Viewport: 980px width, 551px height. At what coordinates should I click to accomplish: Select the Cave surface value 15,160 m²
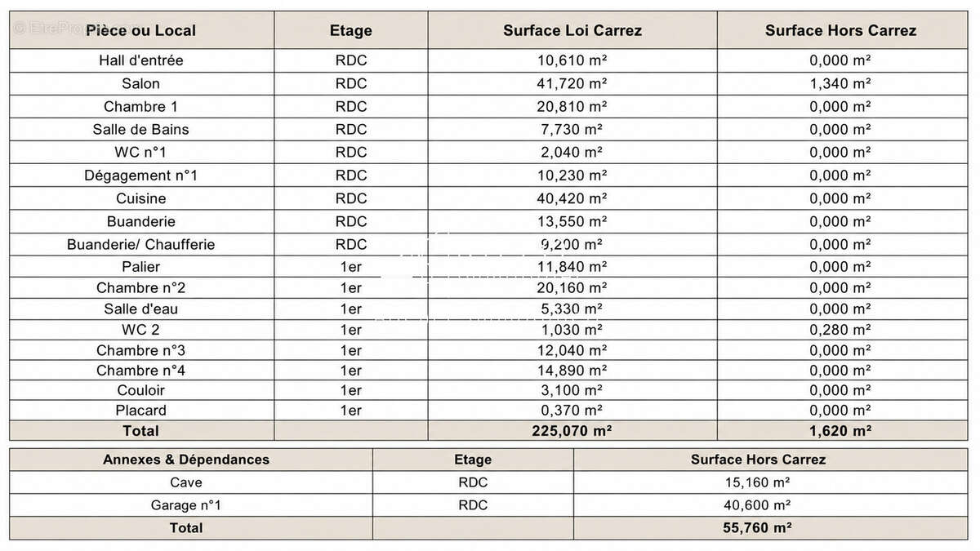coord(758,482)
